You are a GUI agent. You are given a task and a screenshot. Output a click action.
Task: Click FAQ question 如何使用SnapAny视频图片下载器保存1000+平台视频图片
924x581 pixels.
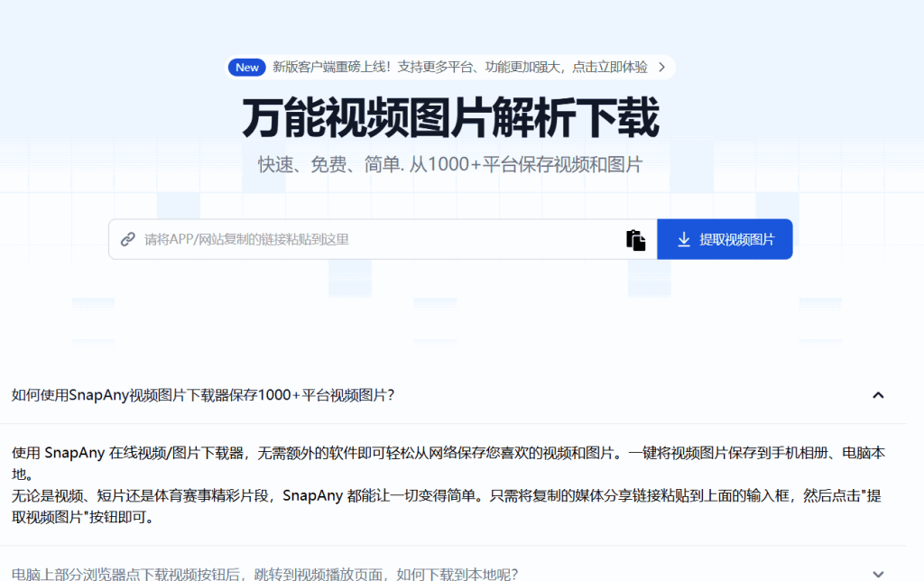pyautogui.click(x=203, y=395)
